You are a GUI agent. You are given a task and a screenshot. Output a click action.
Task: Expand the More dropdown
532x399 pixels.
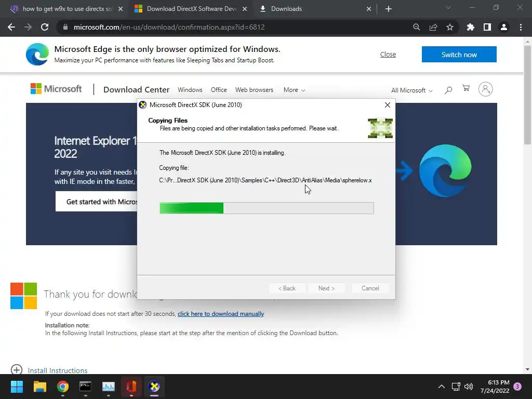(x=294, y=90)
